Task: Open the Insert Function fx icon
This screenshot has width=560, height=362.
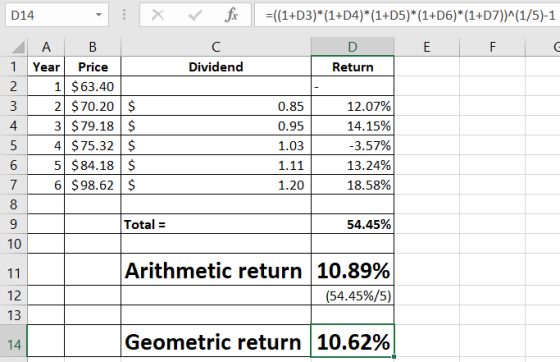Action: pyautogui.click(x=231, y=15)
